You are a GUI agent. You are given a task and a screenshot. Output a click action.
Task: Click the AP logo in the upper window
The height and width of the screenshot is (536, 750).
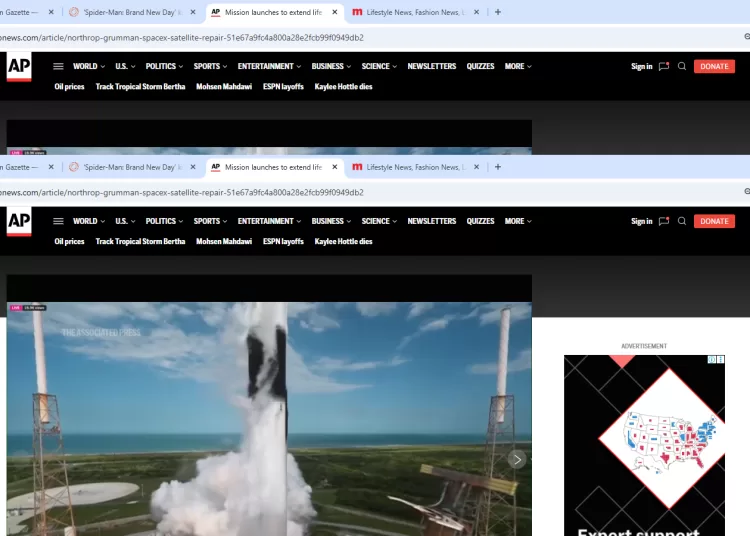(x=19, y=66)
